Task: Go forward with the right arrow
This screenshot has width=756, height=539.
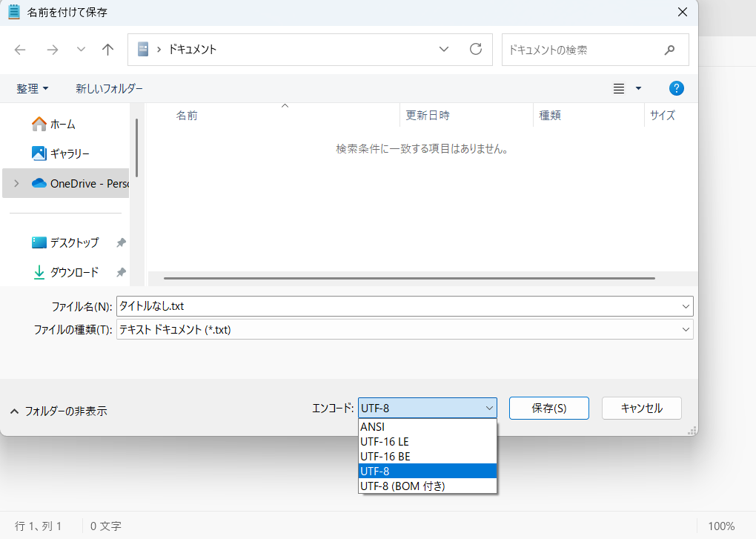Action: (x=52, y=50)
